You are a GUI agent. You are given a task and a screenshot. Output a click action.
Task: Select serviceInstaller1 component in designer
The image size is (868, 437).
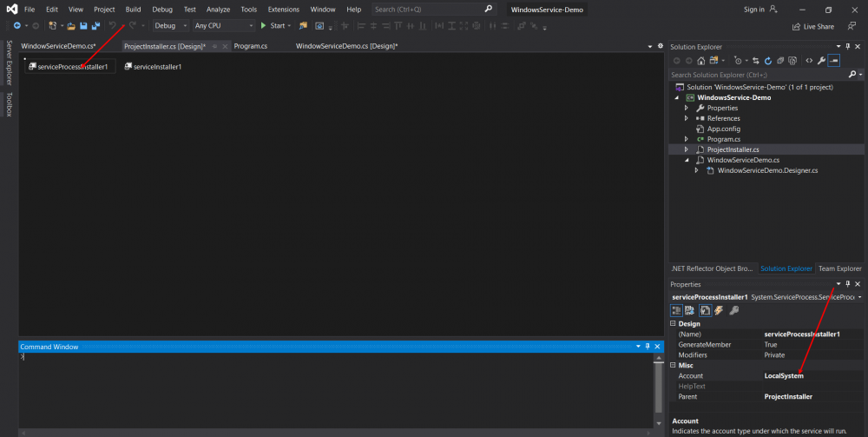pos(154,67)
